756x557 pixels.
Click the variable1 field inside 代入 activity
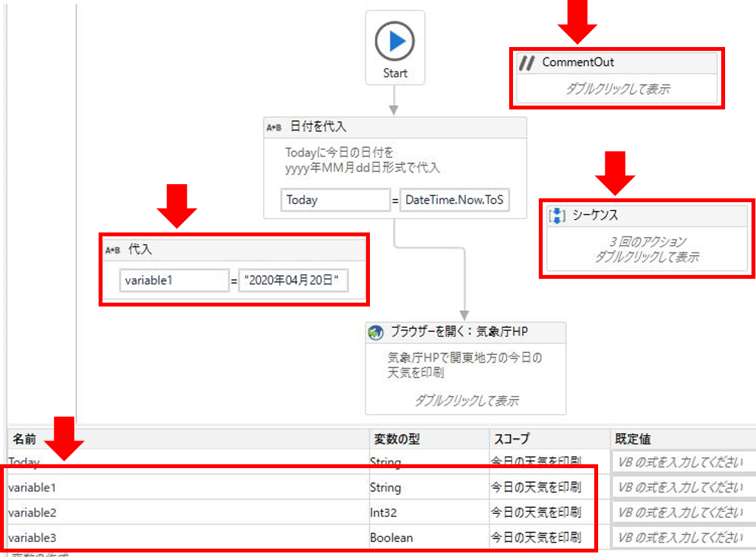click(173, 280)
